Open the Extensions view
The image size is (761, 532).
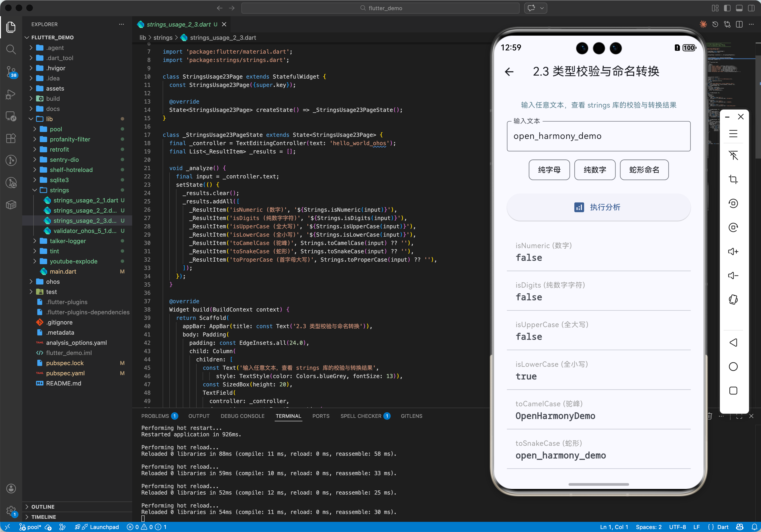(x=11, y=139)
